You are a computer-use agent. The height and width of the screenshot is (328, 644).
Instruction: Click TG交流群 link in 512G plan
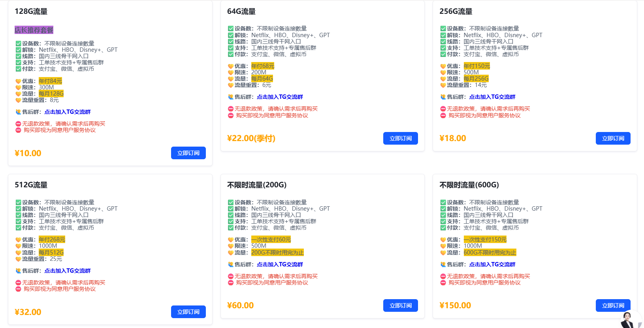tap(68, 271)
